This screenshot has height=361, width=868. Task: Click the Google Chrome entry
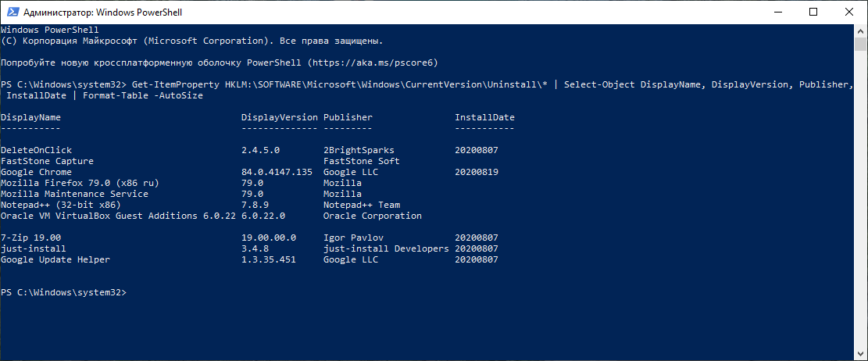(x=36, y=172)
